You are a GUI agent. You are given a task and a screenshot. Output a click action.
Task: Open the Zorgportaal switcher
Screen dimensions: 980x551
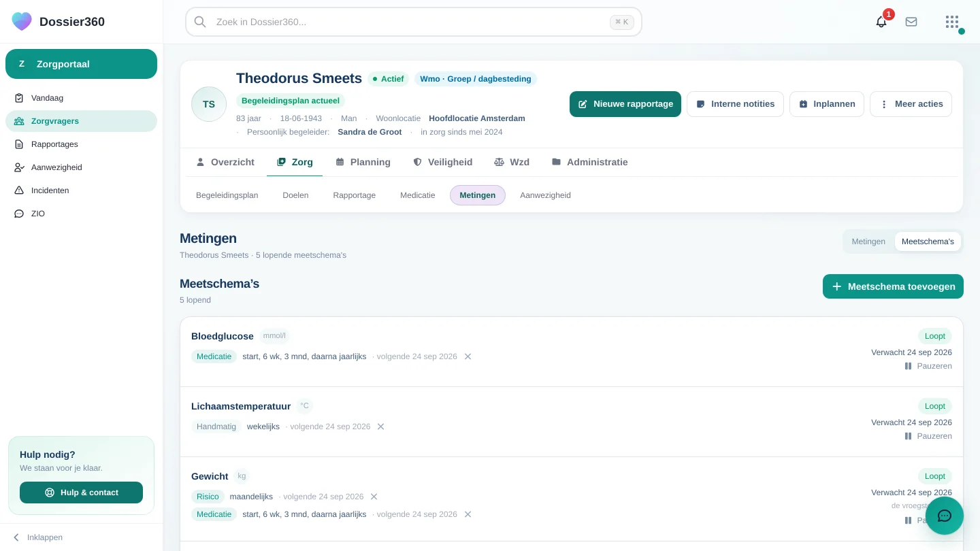tap(81, 64)
